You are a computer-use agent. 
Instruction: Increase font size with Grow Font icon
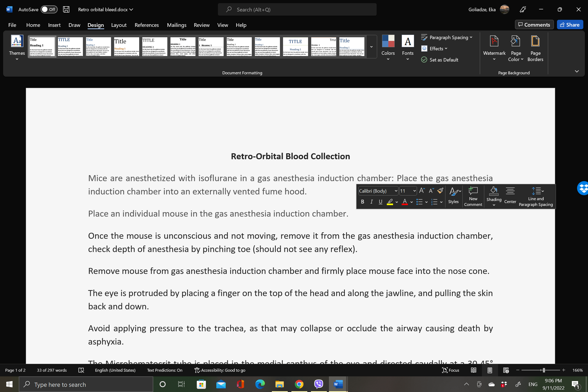tap(422, 191)
